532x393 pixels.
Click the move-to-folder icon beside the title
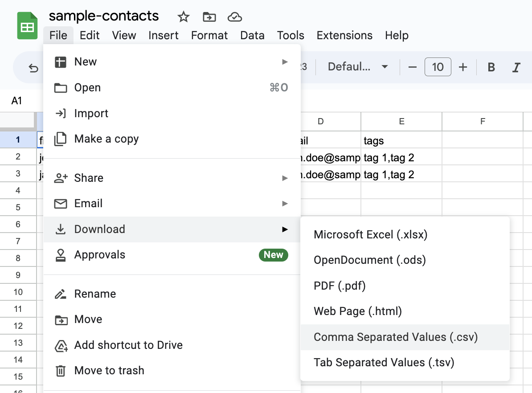coord(209,17)
